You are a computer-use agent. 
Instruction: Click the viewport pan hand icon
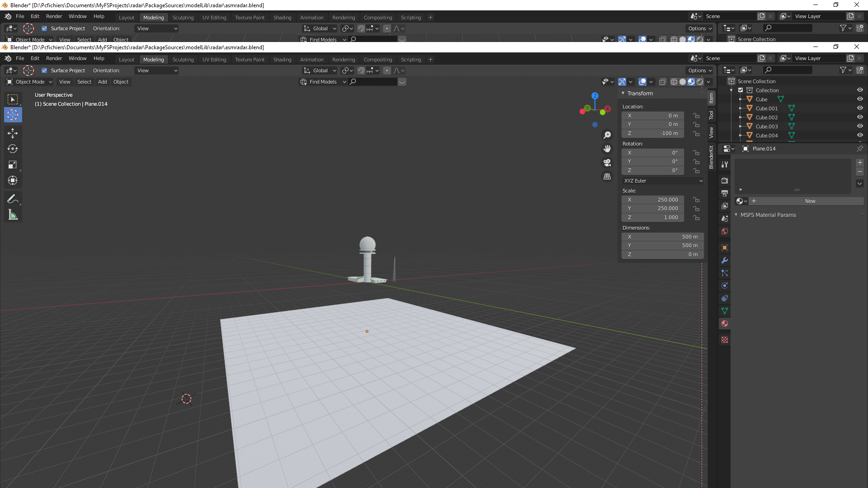[x=607, y=149]
